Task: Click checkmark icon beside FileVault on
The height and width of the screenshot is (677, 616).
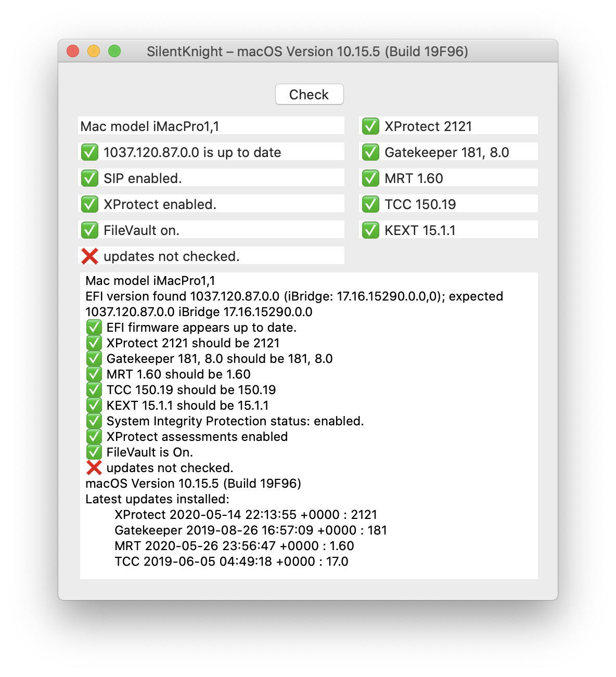Action: pyautogui.click(x=89, y=230)
